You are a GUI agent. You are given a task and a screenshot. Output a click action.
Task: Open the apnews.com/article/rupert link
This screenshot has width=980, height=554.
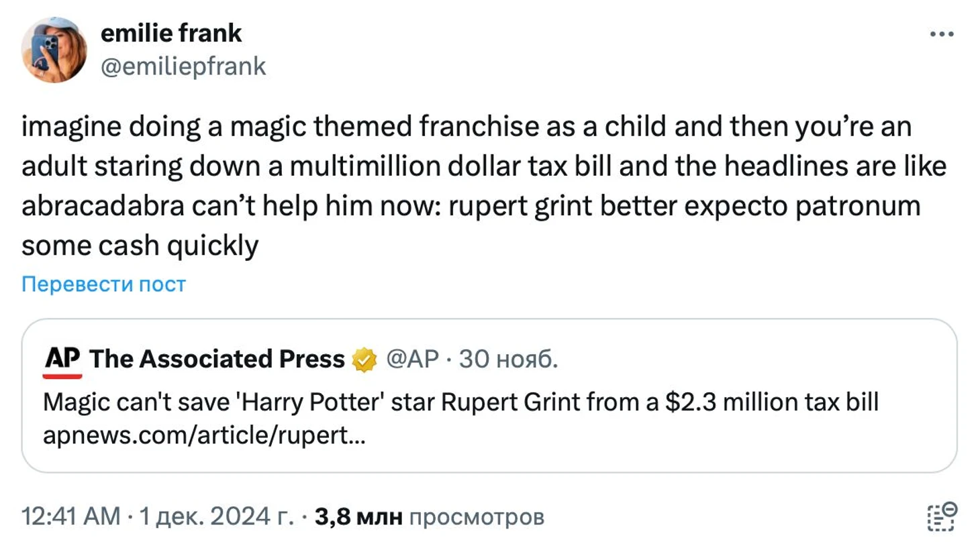click(204, 436)
